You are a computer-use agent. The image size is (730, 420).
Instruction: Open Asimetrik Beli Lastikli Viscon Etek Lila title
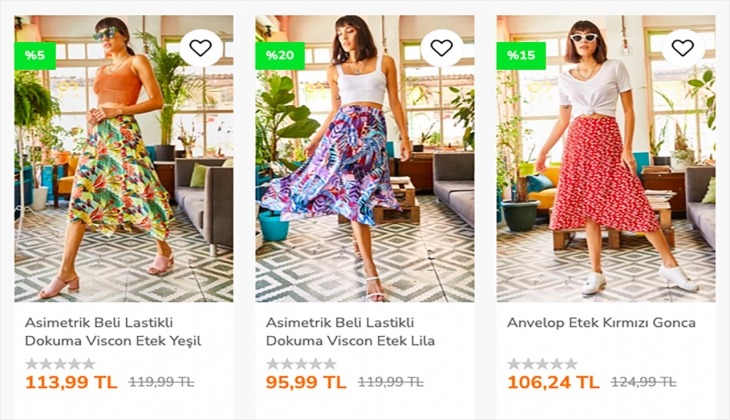[x=350, y=332]
